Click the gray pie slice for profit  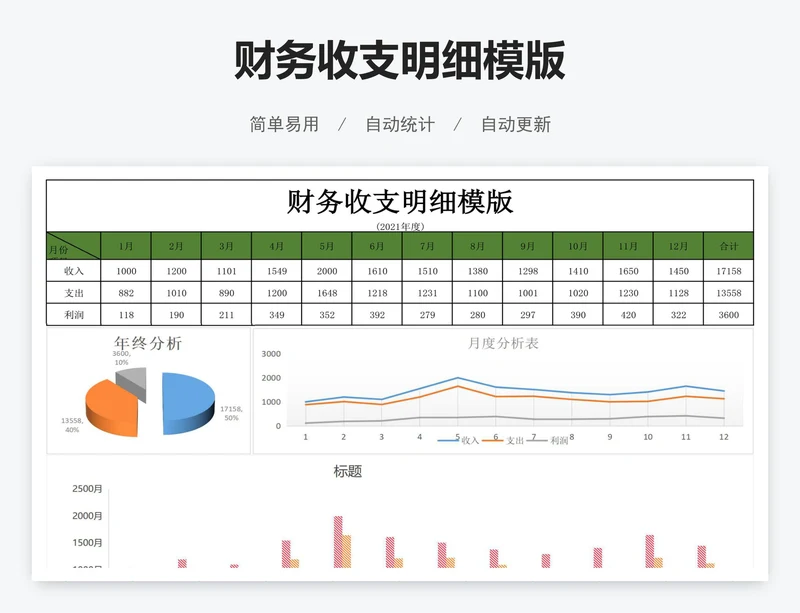point(134,382)
